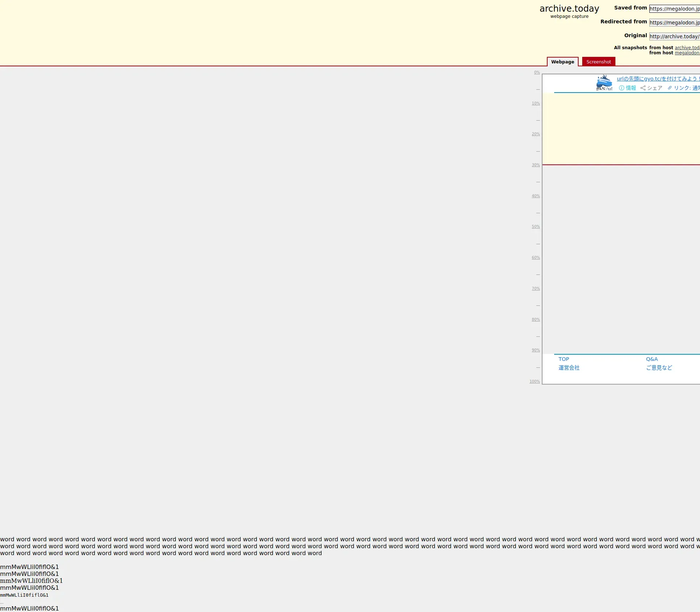Viewport: 700px width, 612px height.
Task: Jump to the 100% page marker
Action: click(x=534, y=382)
